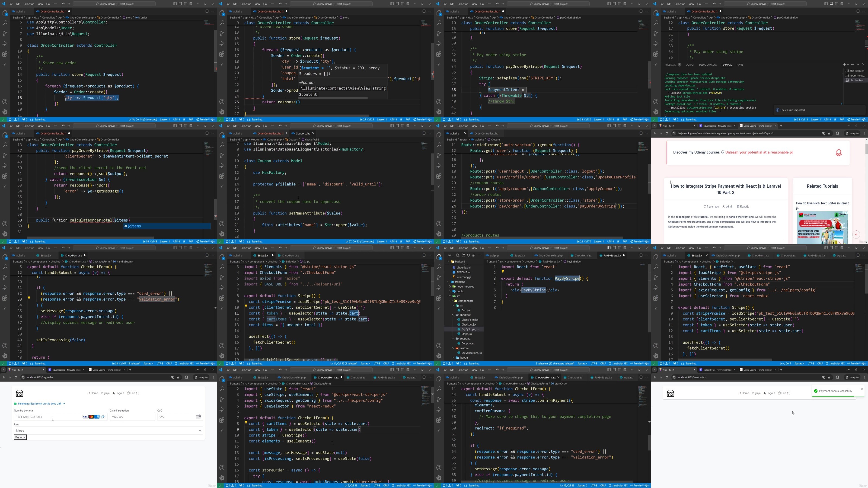Close the Coupon.php editor tab
The image size is (868, 488).
313,133
